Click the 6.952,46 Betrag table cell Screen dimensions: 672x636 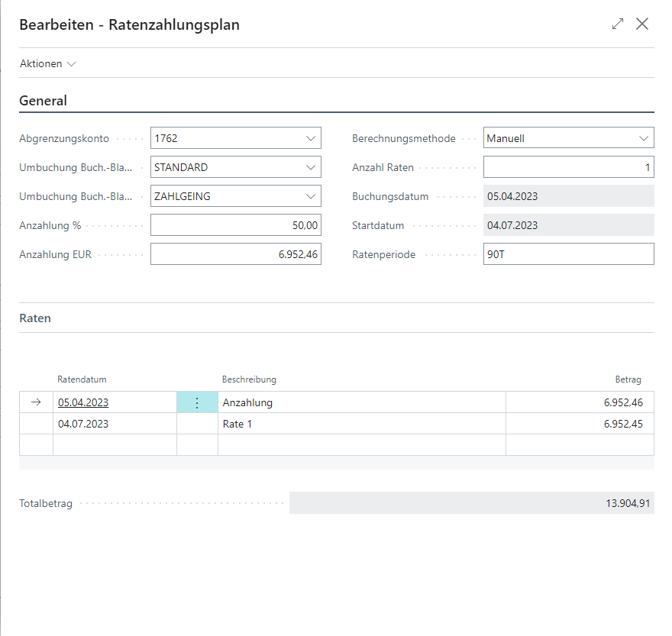(580, 402)
